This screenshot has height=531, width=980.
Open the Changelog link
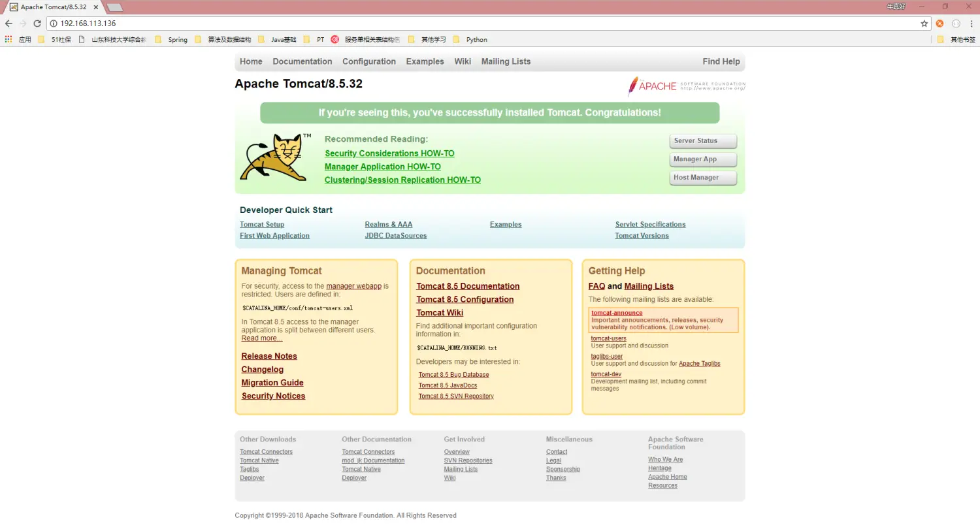[x=263, y=370]
